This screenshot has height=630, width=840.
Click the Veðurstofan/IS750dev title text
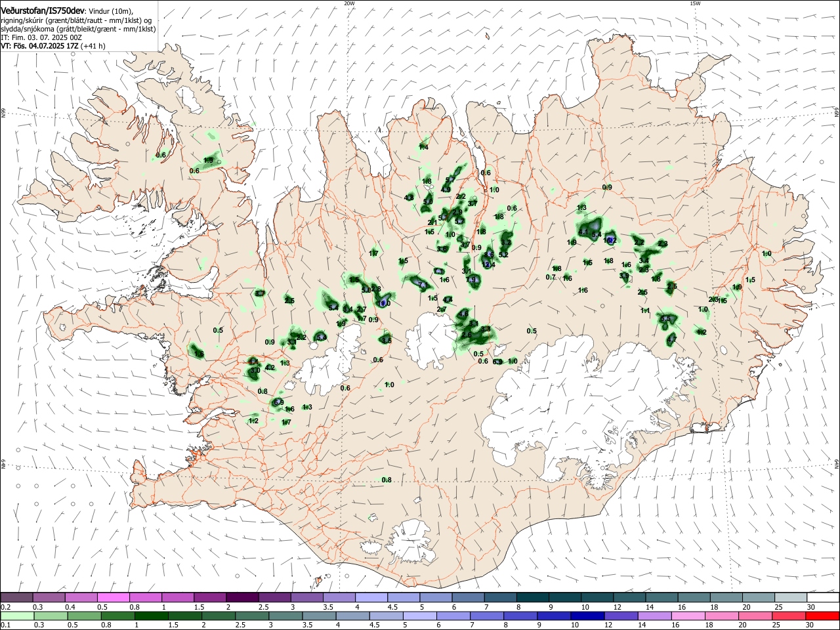point(43,11)
